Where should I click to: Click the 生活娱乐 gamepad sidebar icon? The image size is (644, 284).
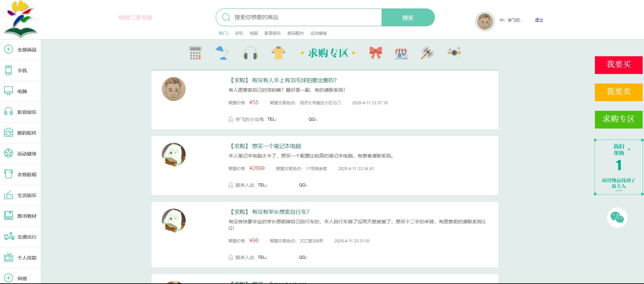9,195
